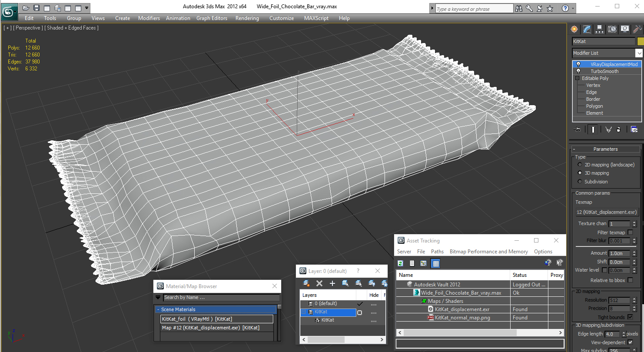
Task: Click the favorites star icon in title bar
Action: (550, 8)
